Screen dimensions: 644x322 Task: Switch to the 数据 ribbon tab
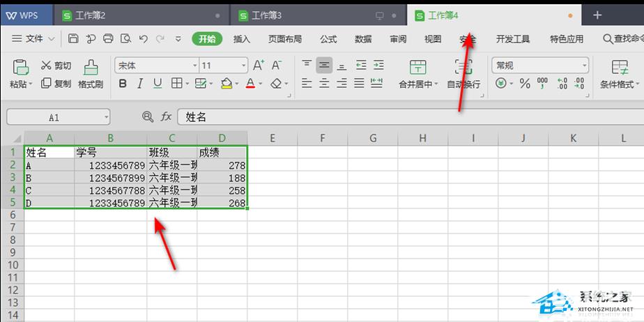[x=363, y=39]
